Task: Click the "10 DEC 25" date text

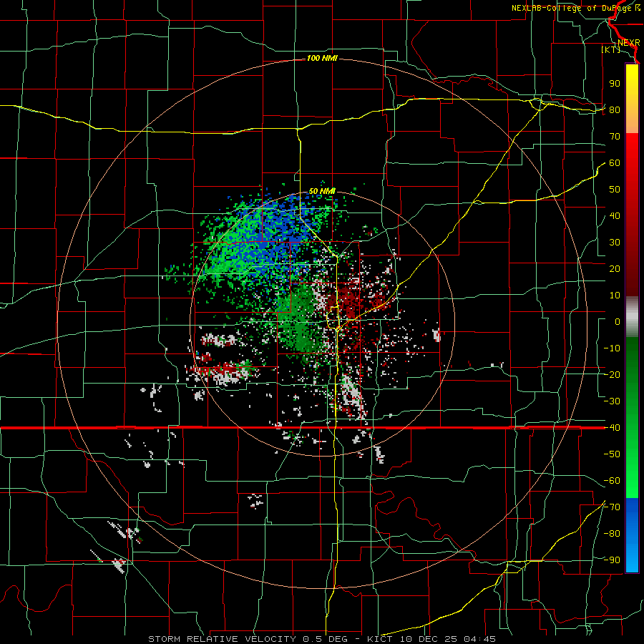Action: click(x=429, y=639)
